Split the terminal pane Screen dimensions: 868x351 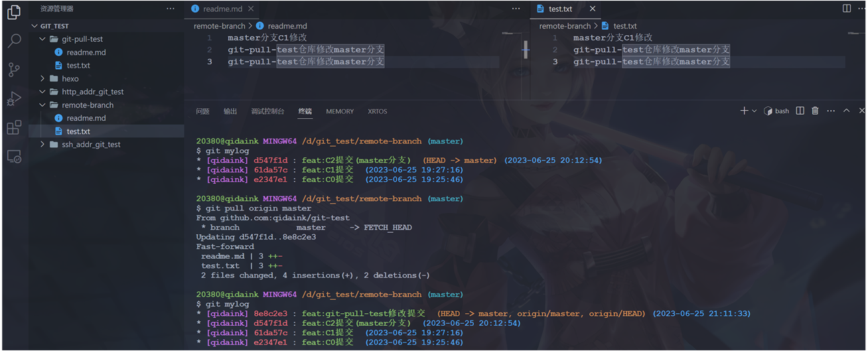click(800, 111)
